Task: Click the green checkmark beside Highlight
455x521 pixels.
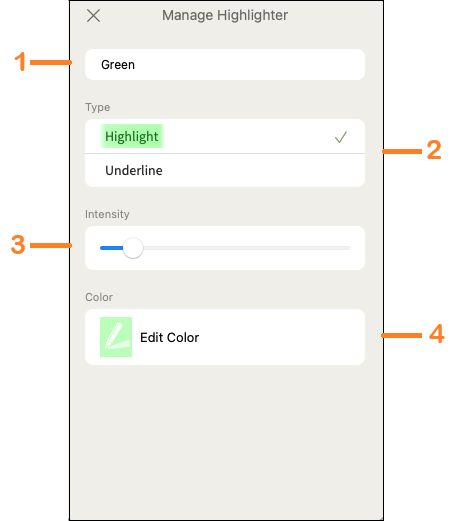Action: point(341,137)
